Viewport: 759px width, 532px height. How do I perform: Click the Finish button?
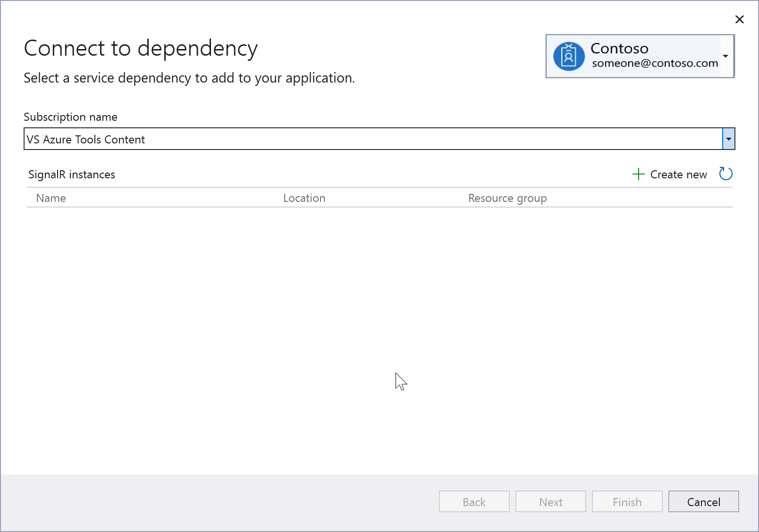627,501
